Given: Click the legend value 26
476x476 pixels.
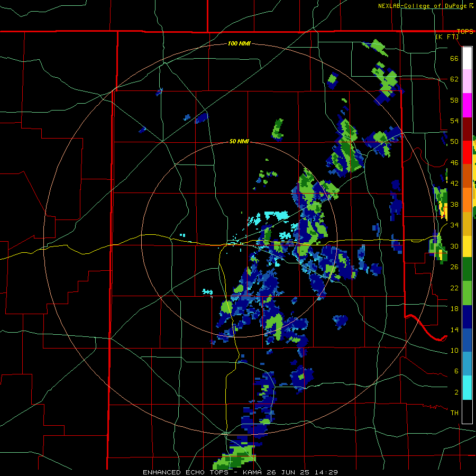Looking at the screenshot, I should tap(454, 267).
